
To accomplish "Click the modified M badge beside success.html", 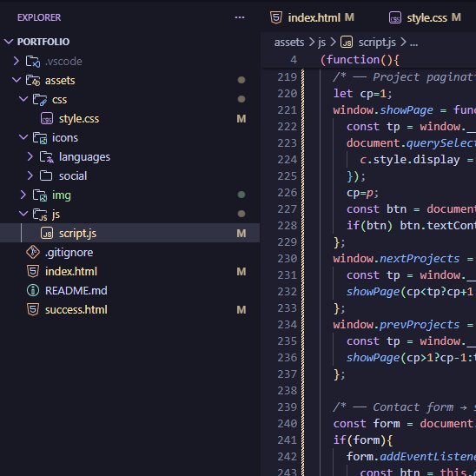I will click(241, 309).
